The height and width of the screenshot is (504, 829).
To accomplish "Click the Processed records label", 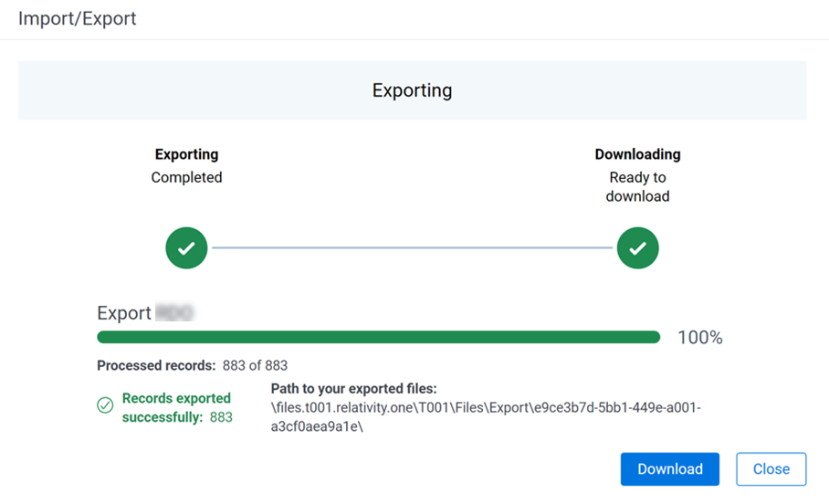I will point(156,365).
